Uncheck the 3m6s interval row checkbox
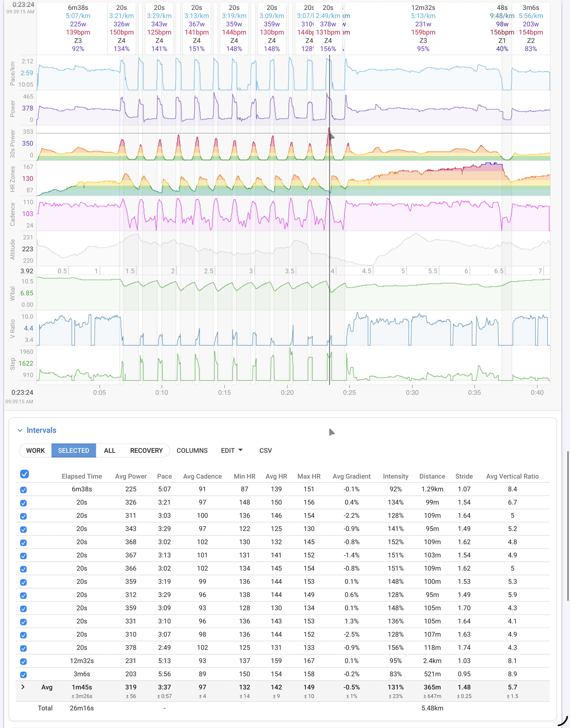Viewport: 570px width, 728px height. tap(23, 675)
